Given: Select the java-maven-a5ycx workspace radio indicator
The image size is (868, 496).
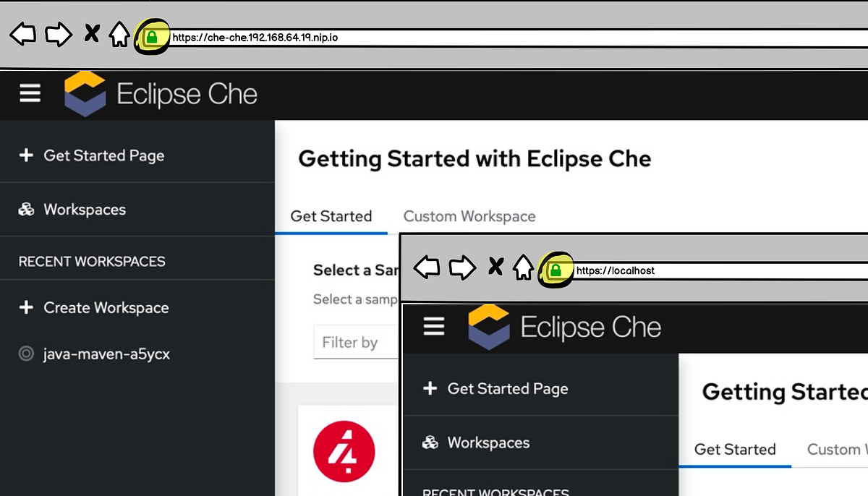Looking at the screenshot, I should (26, 354).
